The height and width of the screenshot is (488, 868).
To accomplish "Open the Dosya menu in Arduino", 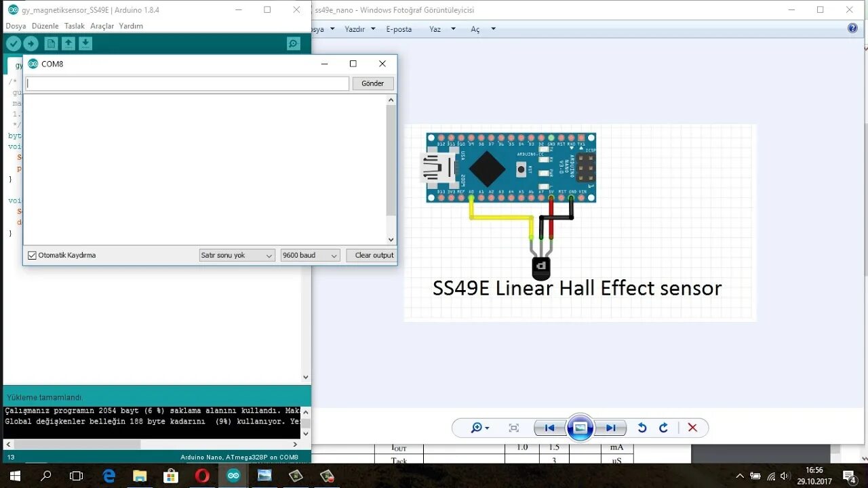I will [16, 26].
